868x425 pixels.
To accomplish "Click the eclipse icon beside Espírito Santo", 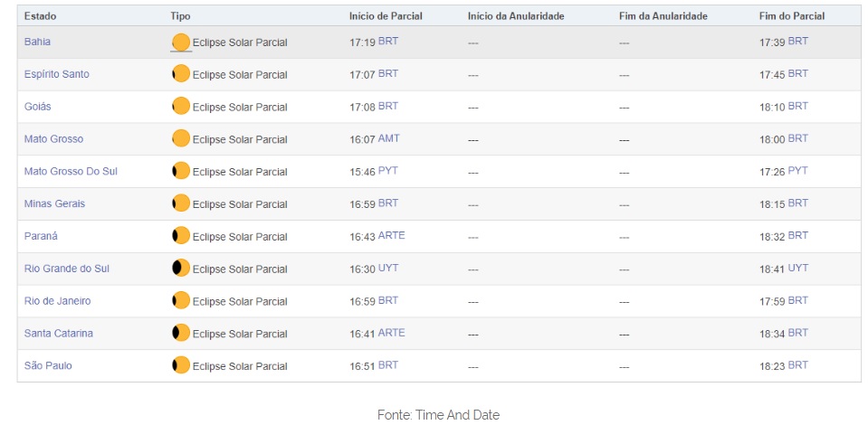I will point(181,74).
